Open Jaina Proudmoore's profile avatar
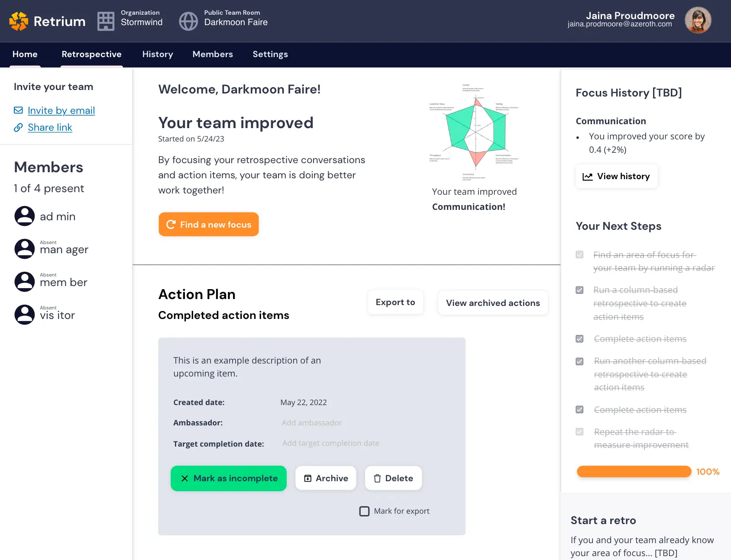The image size is (731, 560). point(698,20)
